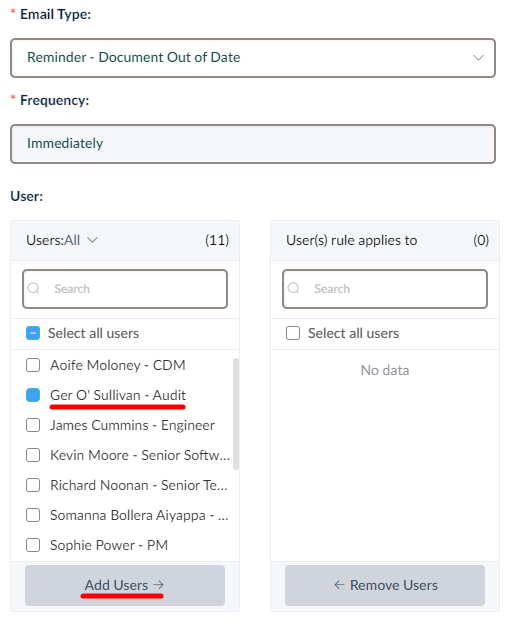
Task: Open the Reminder - Document Out of Date selector
Action: click(x=253, y=58)
